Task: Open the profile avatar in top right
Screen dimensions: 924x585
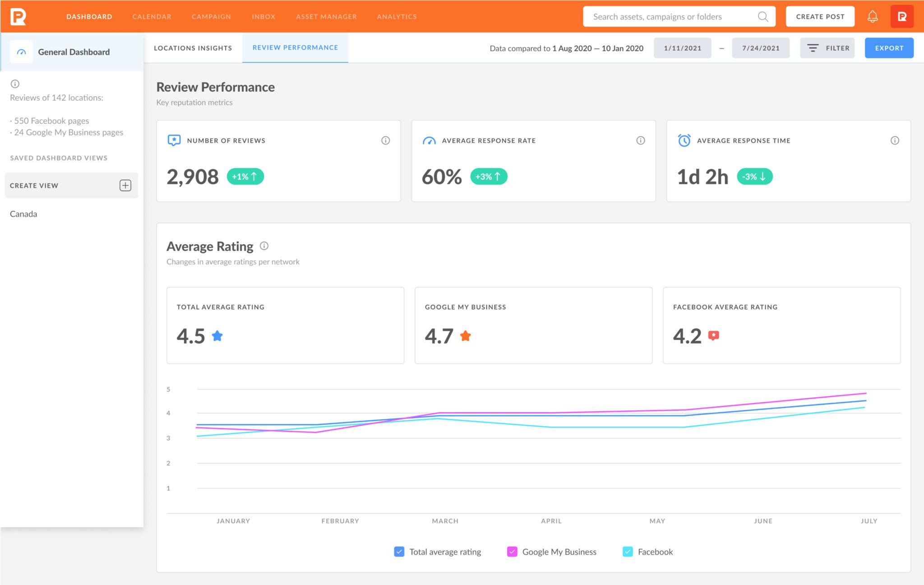Action: (x=902, y=17)
